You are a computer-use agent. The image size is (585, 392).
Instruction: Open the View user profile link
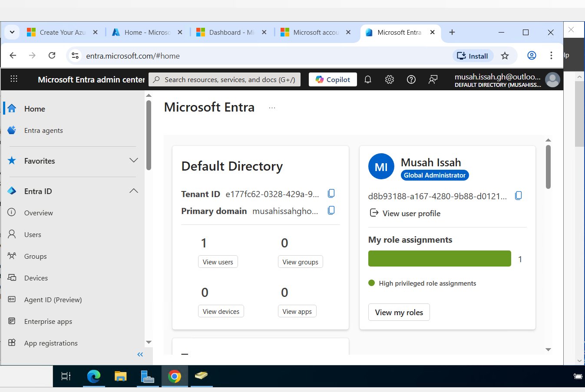tap(411, 213)
